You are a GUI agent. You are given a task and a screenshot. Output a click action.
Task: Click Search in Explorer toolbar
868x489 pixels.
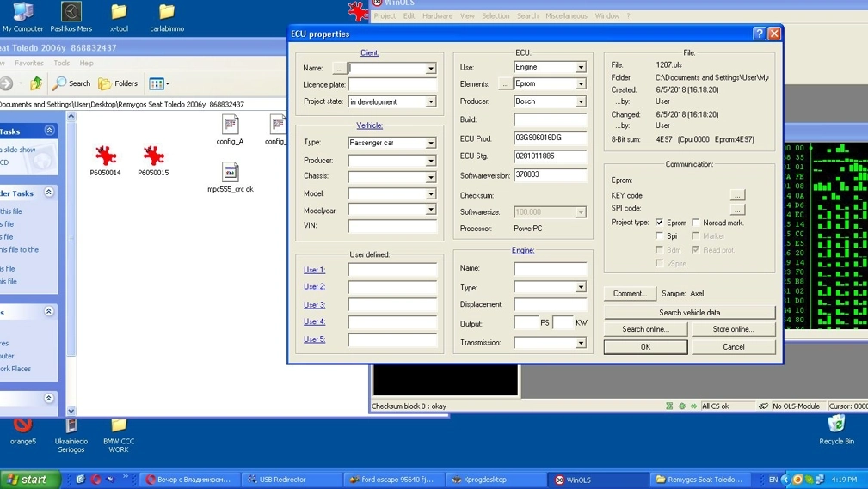71,83
